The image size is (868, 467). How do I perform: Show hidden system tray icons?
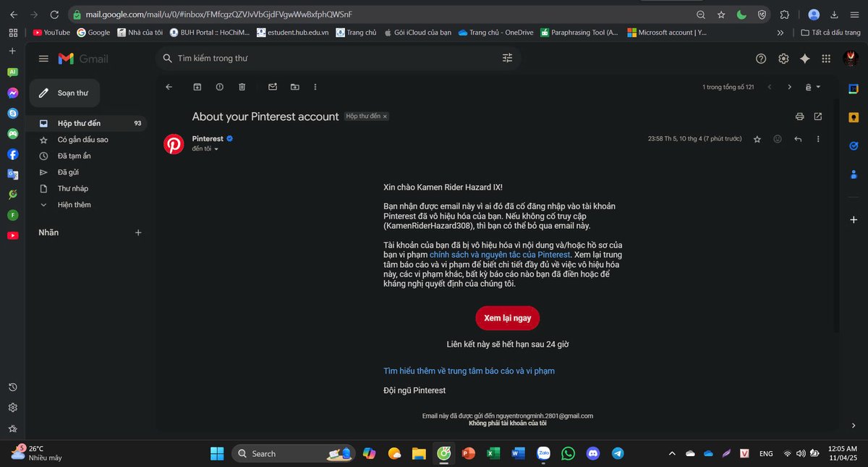672,454
